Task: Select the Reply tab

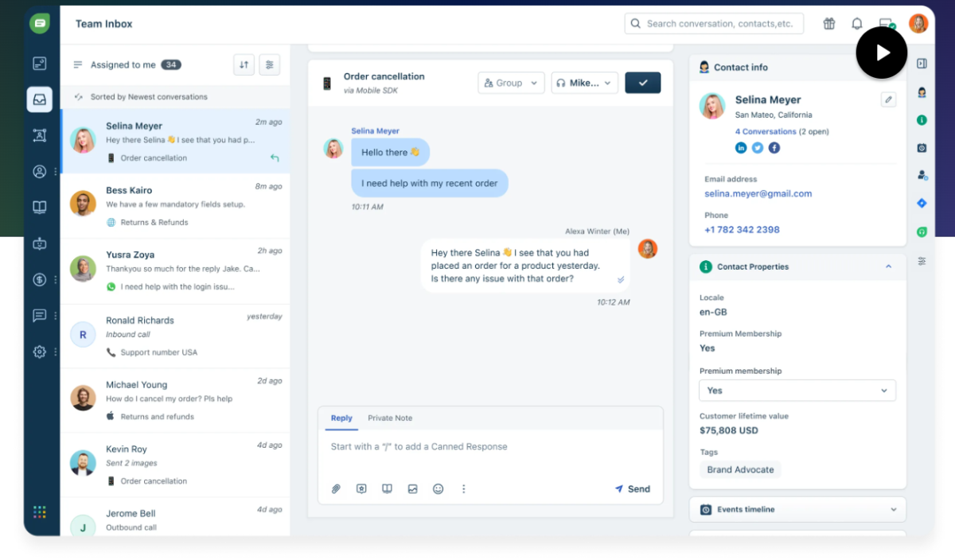Action: click(x=341, y=418)
